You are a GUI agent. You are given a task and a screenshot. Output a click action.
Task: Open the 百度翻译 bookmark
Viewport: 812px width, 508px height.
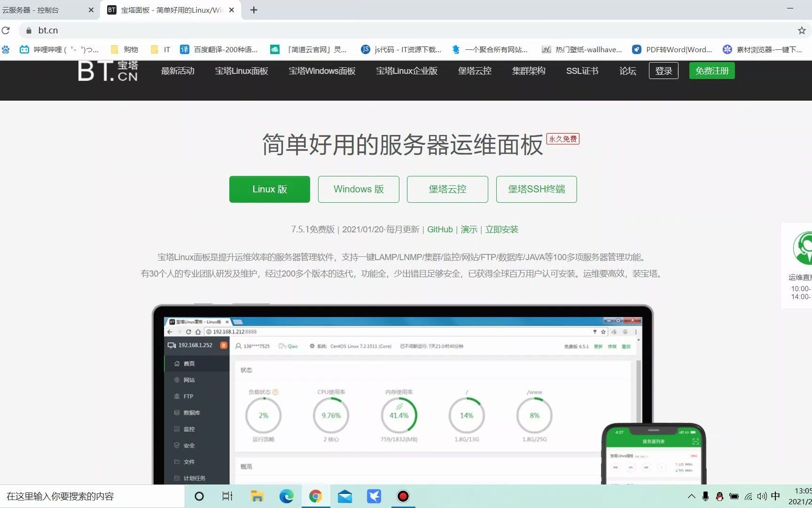[x=219, y=49]
